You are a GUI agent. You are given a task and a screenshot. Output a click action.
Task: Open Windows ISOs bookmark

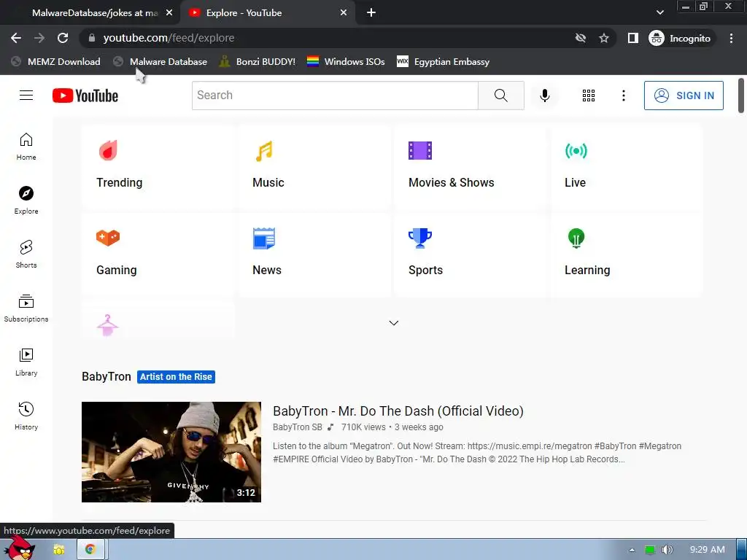tap(347, 61)
